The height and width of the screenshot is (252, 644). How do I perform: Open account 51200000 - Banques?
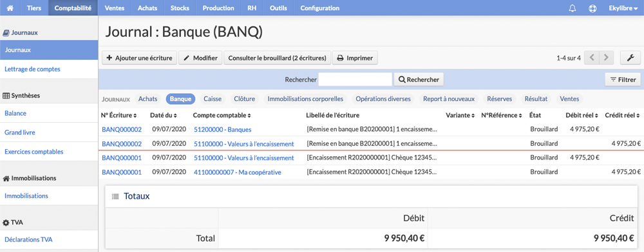(x=223, y=129)
